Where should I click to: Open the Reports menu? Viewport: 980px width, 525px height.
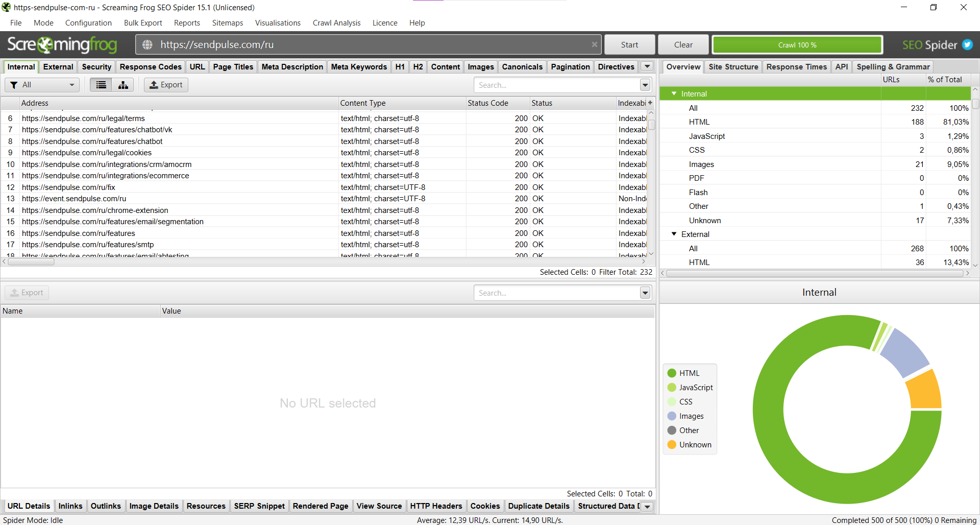(x=187, y=23)
